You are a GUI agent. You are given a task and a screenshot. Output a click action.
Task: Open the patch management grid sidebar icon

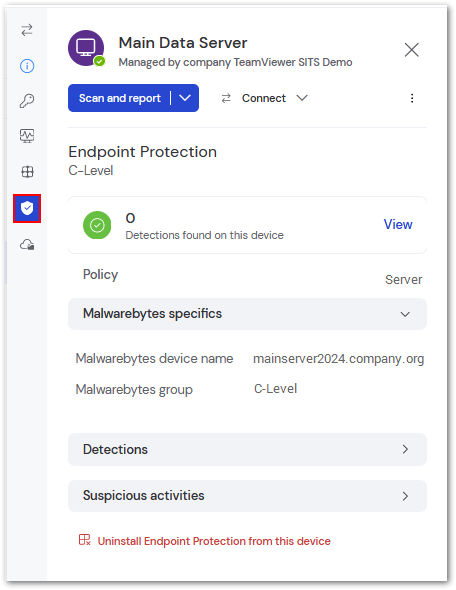tap(27, 172)
